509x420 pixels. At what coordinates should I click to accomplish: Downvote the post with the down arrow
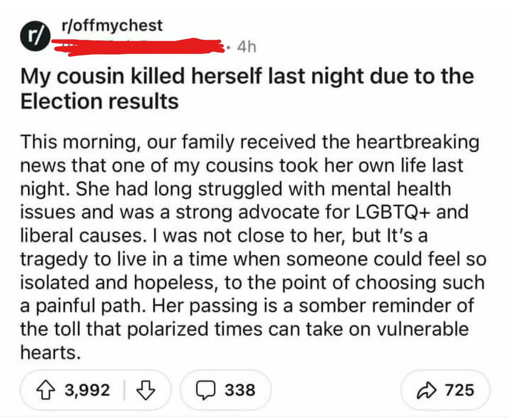[145, 390]
